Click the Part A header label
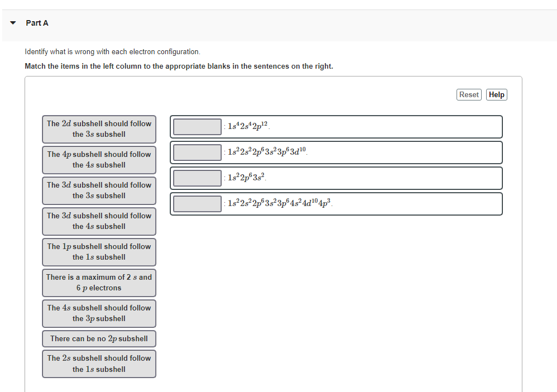 point(37,23)
